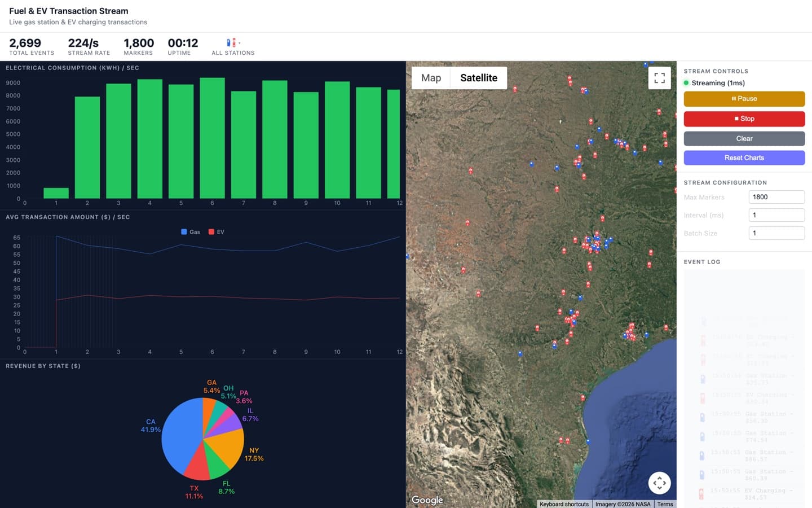Click the CA 41.9% pie label

(x=151, y=426)
